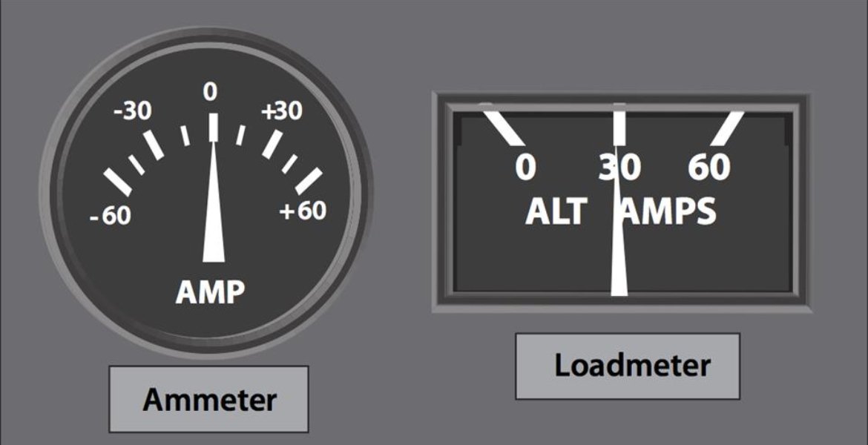Click the 30 label on loadmeter
868x445 pixels.
pos(619,167)
